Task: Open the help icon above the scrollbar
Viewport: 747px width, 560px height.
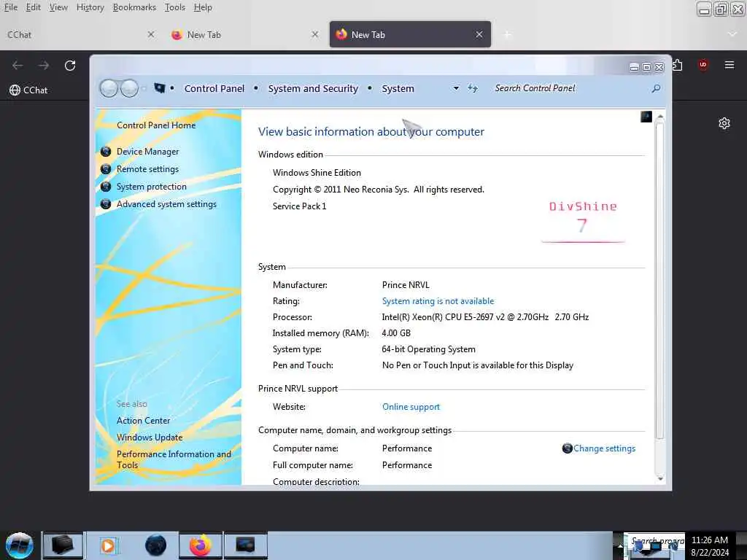Action: (x=646, y=117)
